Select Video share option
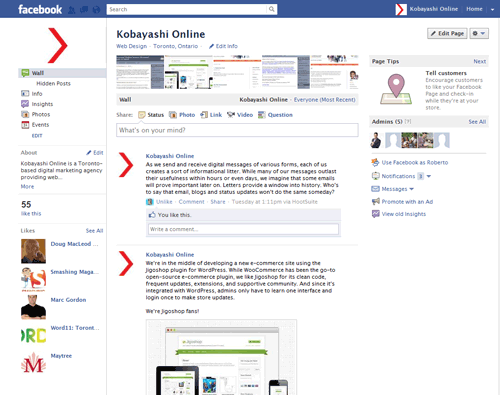Image resolution: width=500 pixels, height=395 pixels. [240, 115]
